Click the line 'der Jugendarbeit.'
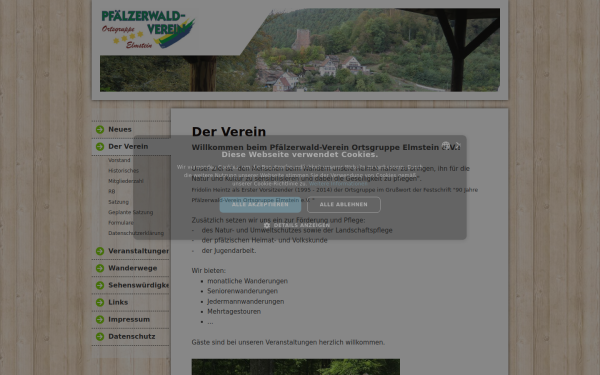The width and height of the screenshot is (600, 375). click(x=229, y=251)
